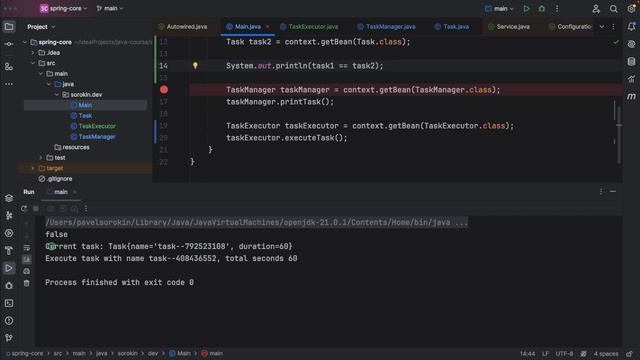Click UTF-8 encoding in status bar
This screenshot has width=640, height=360.
tap(564, 353)
